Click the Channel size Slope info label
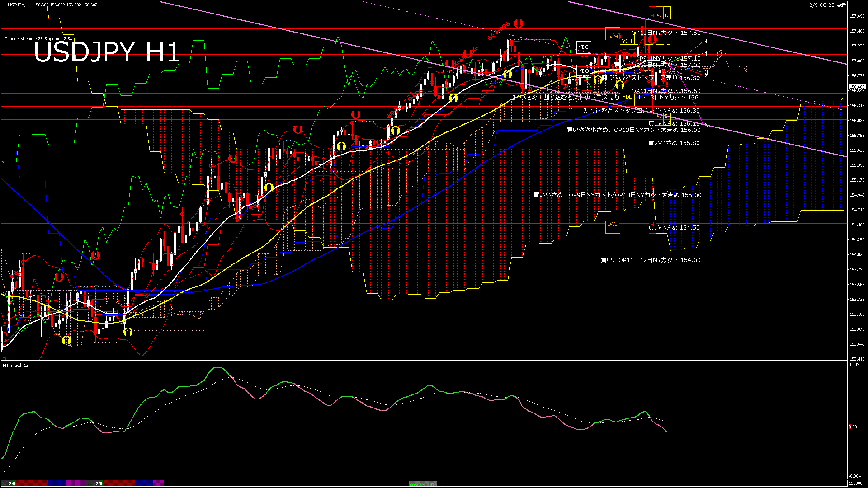This screenshot has height=488, width=868. [38, 39]
